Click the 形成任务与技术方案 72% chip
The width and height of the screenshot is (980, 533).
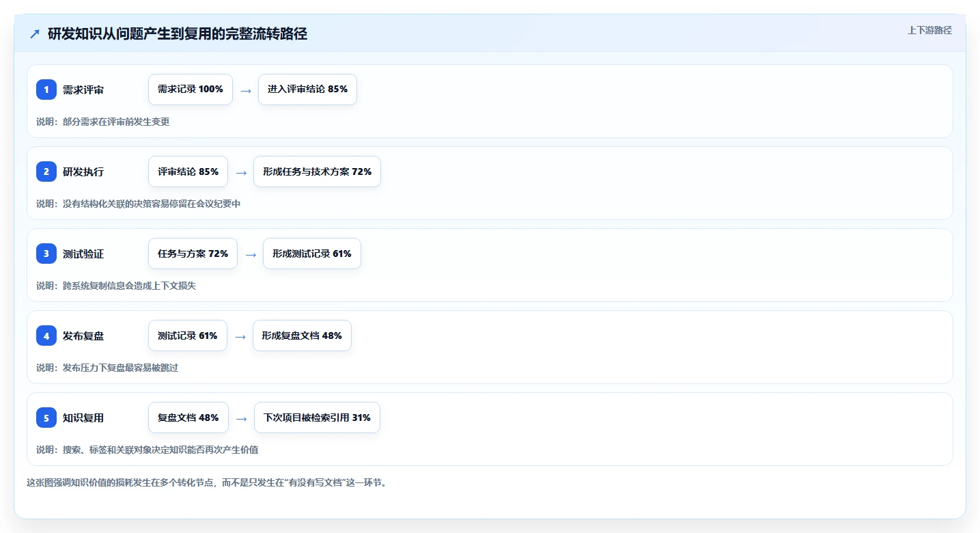click(x=317, y=172)
